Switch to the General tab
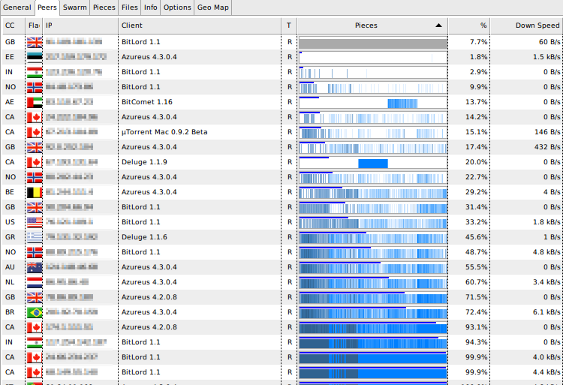Screen dimensions: 563x385 pos(17,7)
